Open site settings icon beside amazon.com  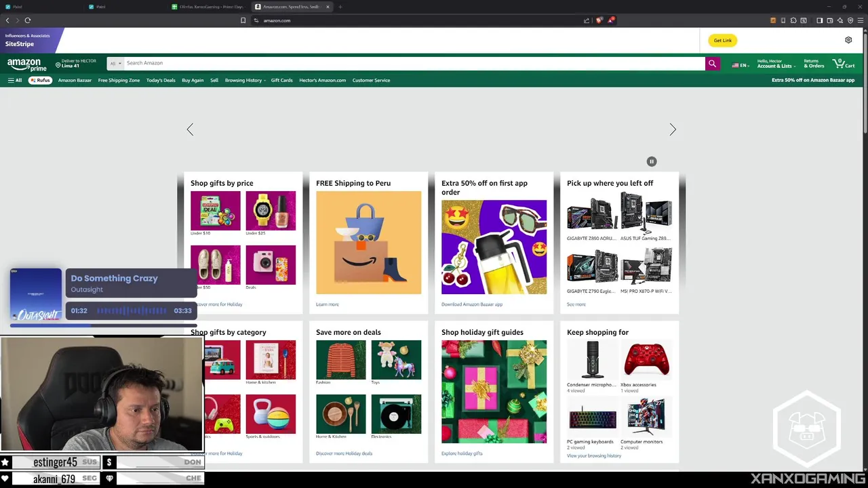[256, 20]
